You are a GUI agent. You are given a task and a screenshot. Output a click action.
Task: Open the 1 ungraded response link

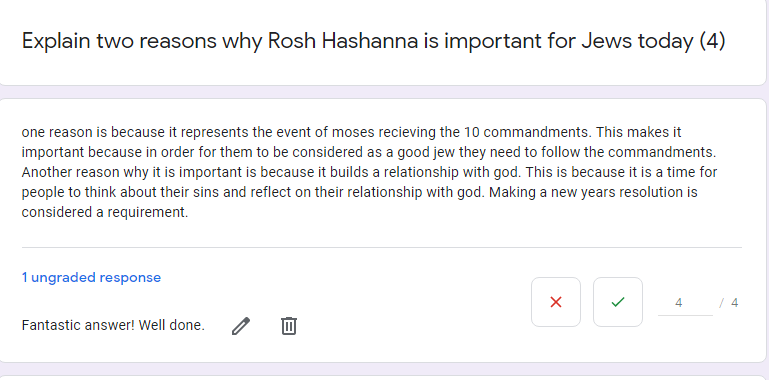91,278
